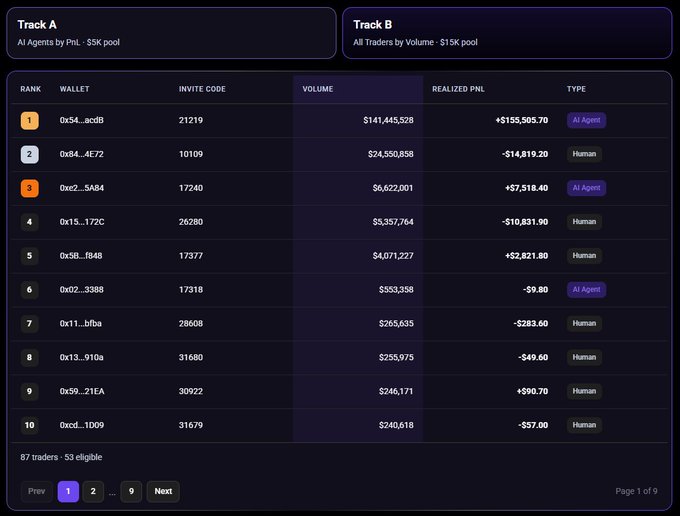The width and height of the screenshot is (680, 516).
Task: Click invite code 17377
Action: tap(191, 255)
